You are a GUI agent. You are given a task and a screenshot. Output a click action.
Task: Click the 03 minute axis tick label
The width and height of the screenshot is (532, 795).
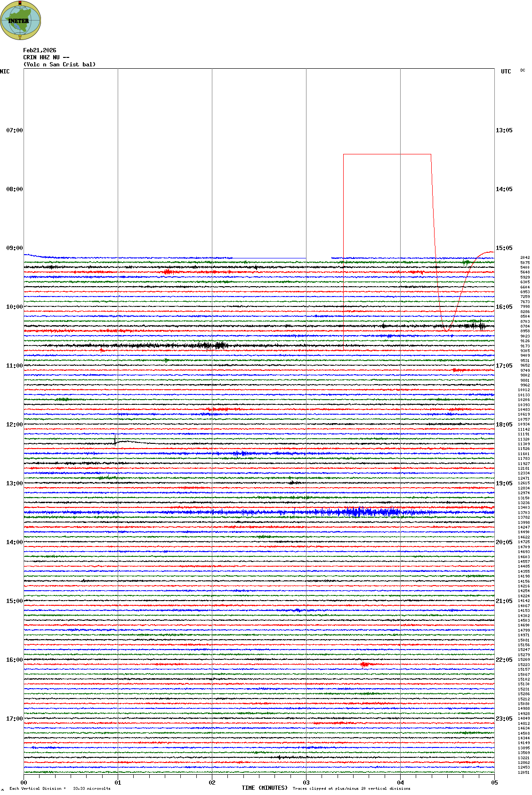pyautogui.click(x=306, y=783)
